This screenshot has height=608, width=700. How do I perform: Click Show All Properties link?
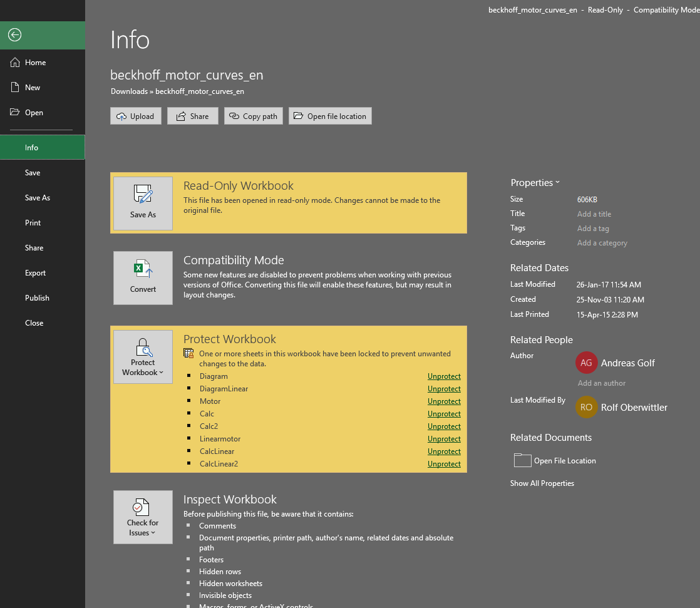coord(542,483)
